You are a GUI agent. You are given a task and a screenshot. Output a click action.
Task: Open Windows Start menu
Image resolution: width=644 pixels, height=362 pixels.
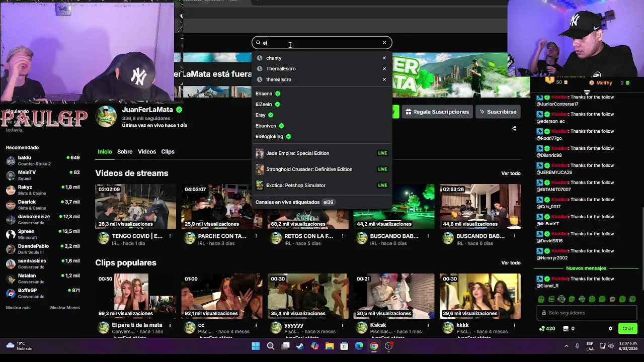(256, 346)
